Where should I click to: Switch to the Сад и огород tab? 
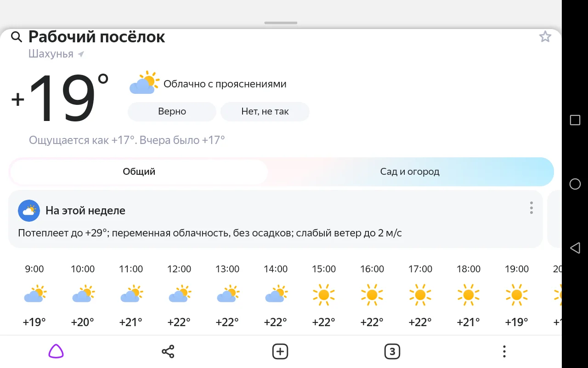point(409,171)
